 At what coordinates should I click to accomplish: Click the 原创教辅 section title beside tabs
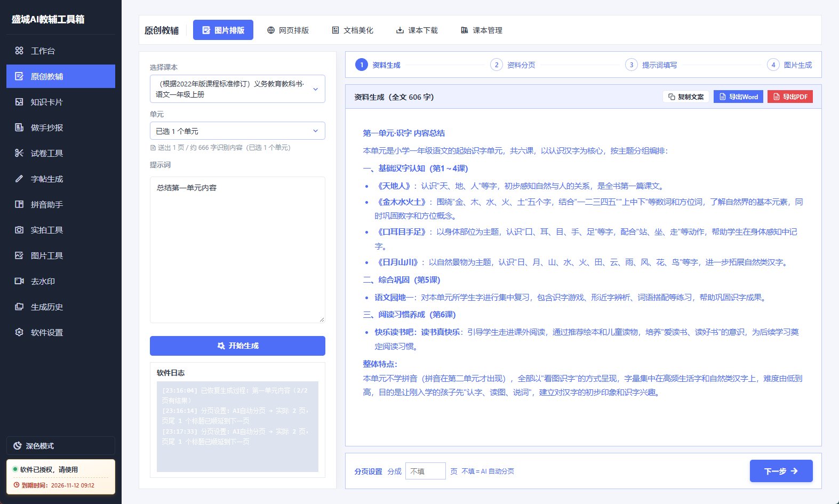pos(162,30)
